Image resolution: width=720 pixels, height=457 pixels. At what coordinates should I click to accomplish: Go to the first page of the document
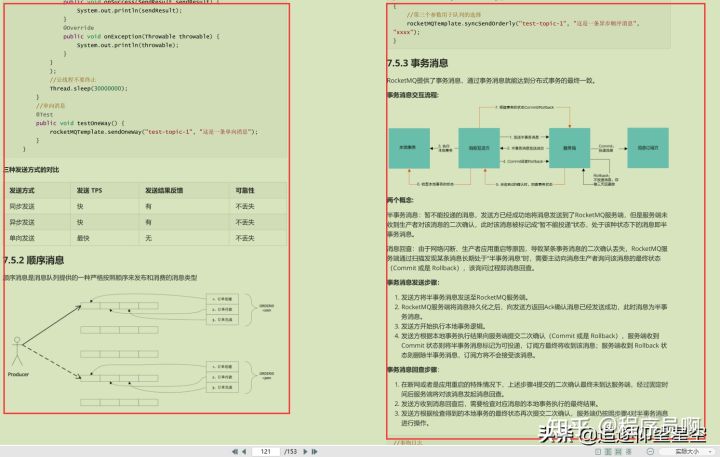click(235, 451)
